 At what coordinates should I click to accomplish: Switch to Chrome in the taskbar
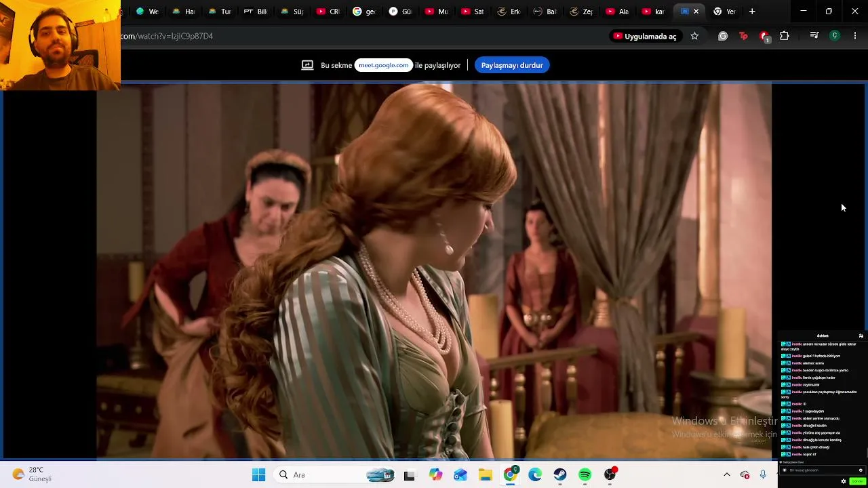click(x=510, y=474)
